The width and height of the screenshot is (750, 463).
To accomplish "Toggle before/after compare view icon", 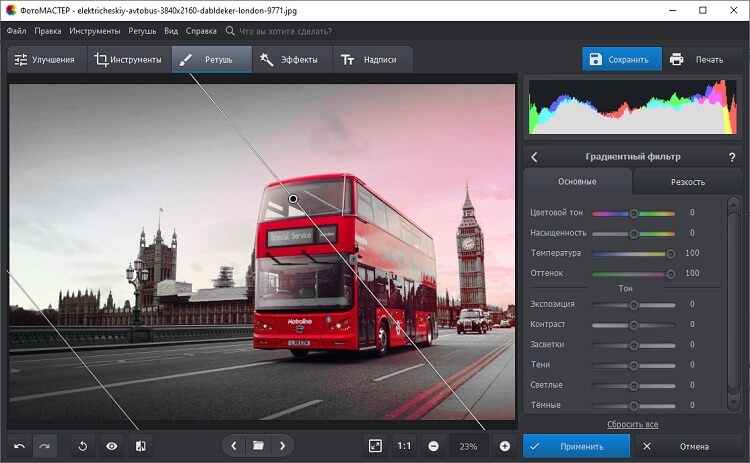I will click(x=140, y=446).
